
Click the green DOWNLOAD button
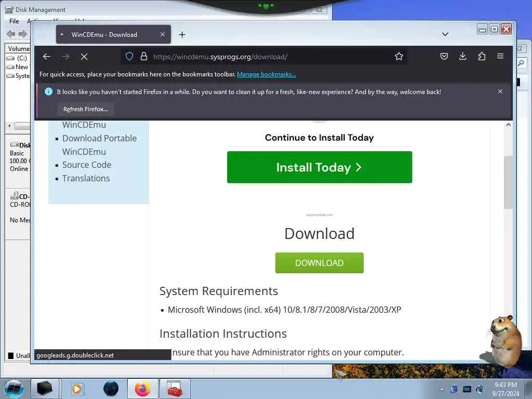coord(320,263)
